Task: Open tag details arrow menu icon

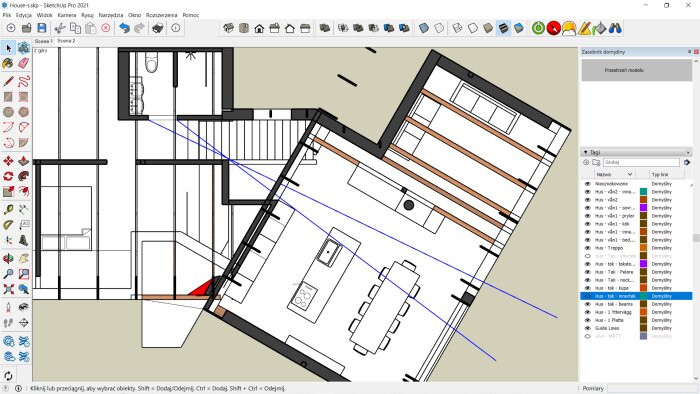Action: [x=687, y=162]
